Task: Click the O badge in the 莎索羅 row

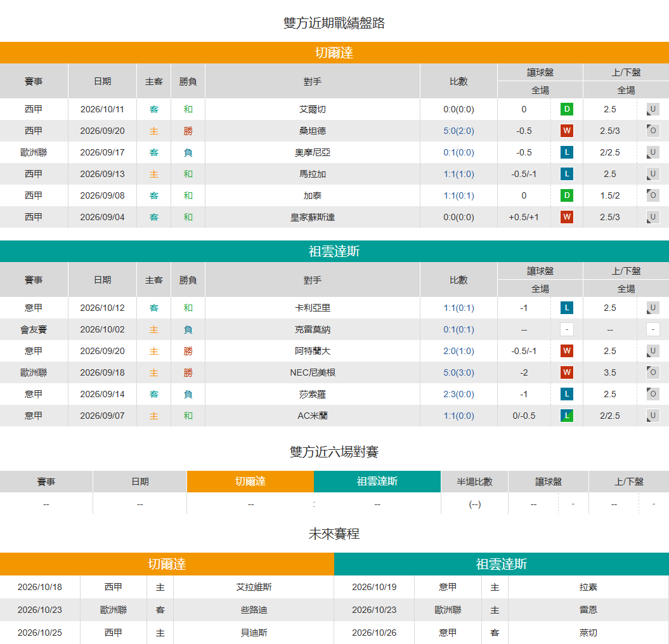Action: click(x=653, y=394)
